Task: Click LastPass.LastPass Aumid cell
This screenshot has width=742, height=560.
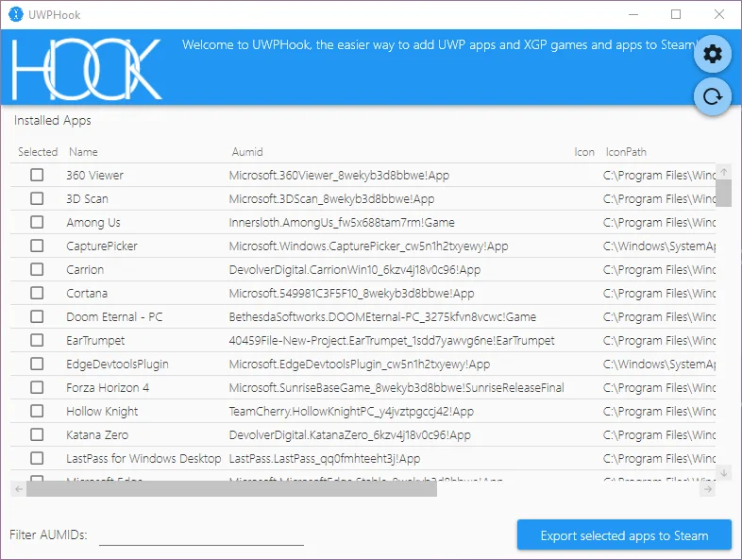Action: [325, 459]
